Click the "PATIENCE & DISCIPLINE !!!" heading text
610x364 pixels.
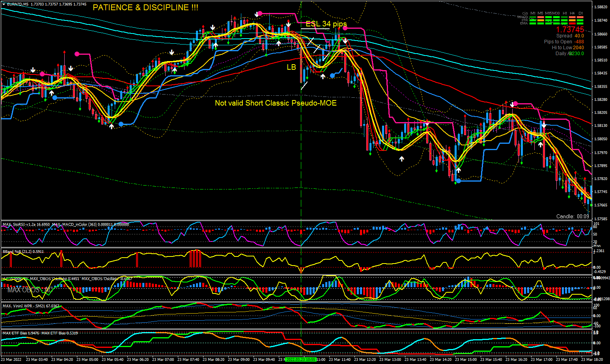pos(146,7)
